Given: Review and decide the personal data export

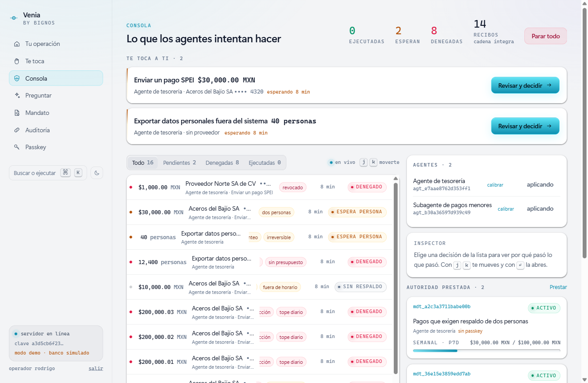Looking at the screenshot, I should click(525, 126).
